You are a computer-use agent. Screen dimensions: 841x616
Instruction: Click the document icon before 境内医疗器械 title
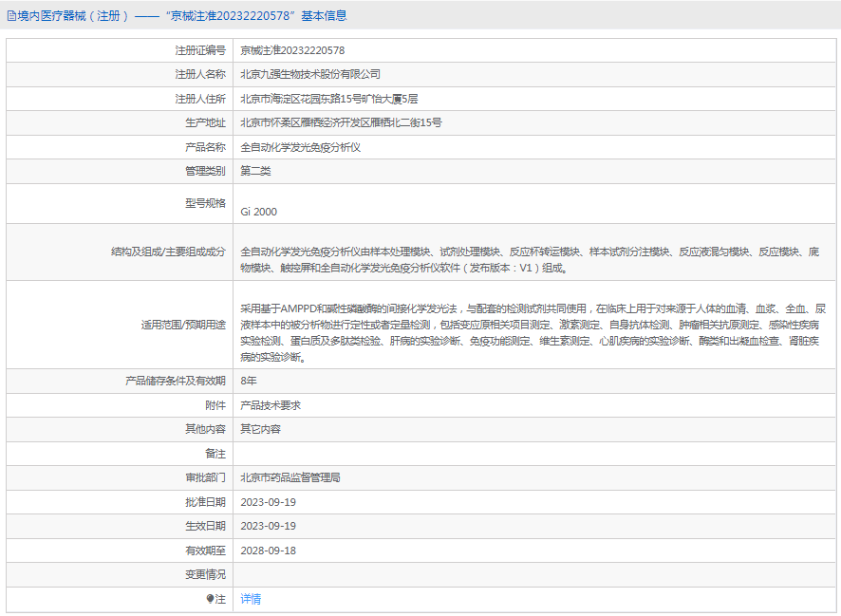point(11,16)
